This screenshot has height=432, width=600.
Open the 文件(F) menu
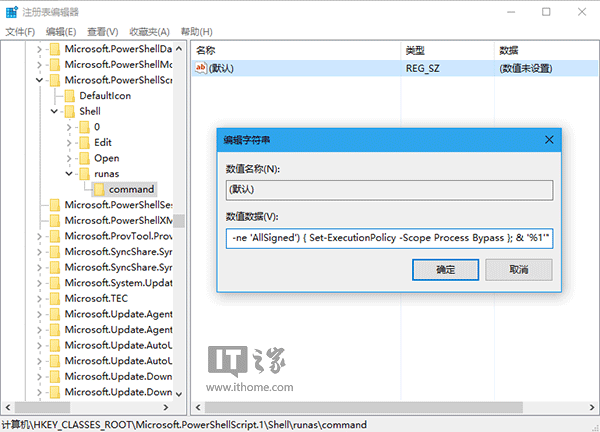click(x=20, y=32)
